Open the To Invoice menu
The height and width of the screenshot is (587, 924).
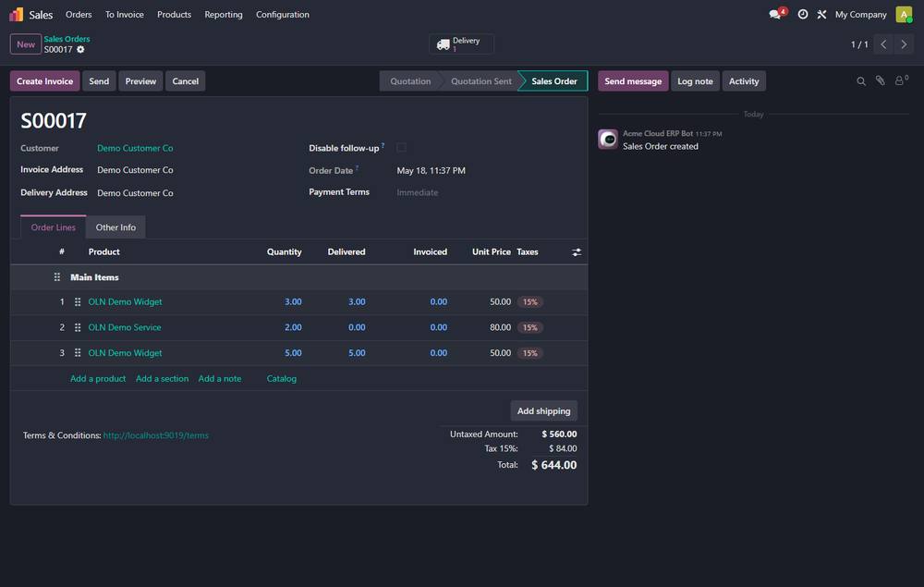pyautogui.click(x=125, y=14)
